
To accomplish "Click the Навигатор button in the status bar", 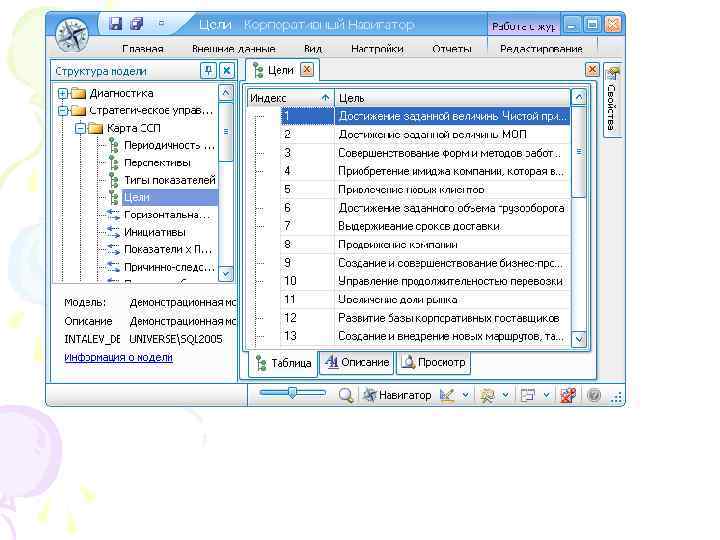I will [x=397, y=395].
